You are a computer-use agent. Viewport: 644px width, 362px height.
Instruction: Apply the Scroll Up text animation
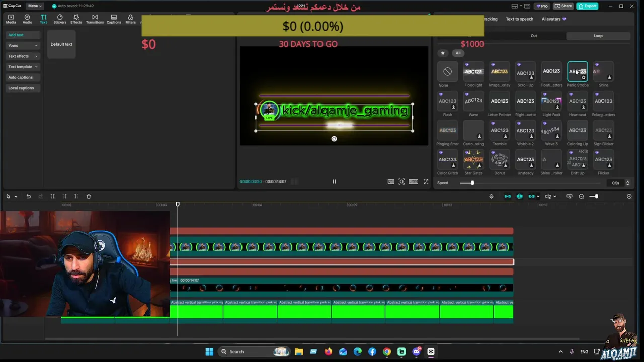pos(525,72)
